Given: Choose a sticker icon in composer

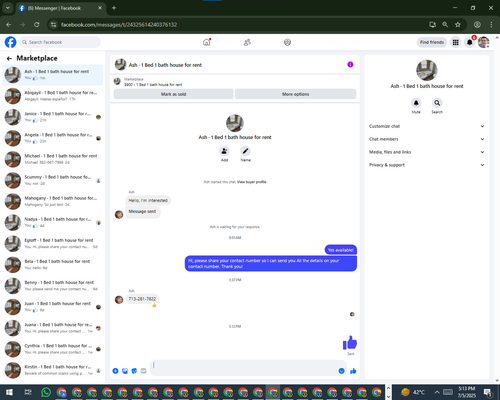Looking at the screenshot, I should 134,371.
